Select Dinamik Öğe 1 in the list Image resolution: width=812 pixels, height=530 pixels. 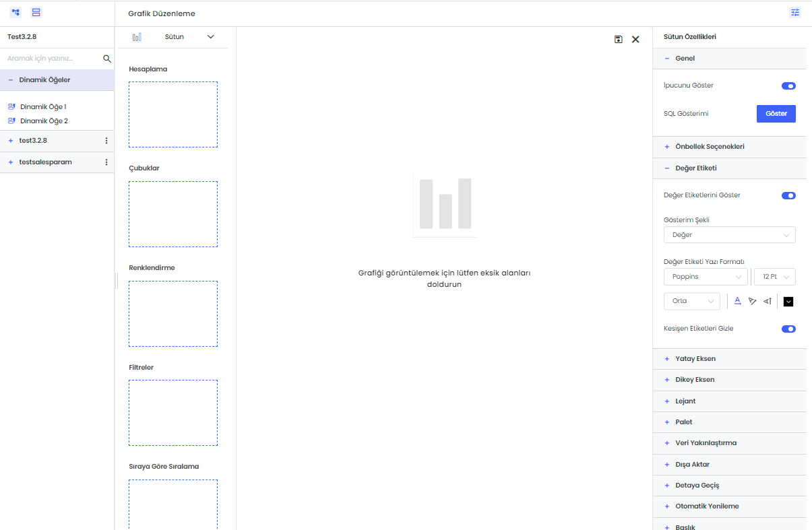click(43, 107)
